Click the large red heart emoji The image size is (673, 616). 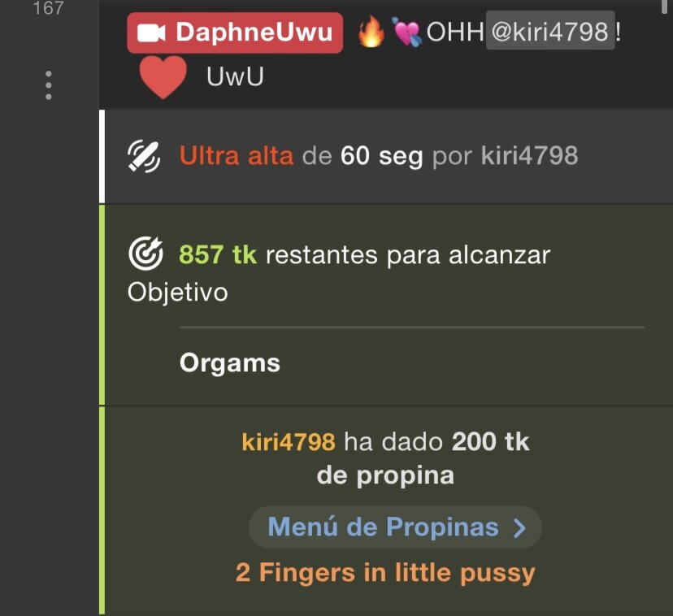(163, 77)
